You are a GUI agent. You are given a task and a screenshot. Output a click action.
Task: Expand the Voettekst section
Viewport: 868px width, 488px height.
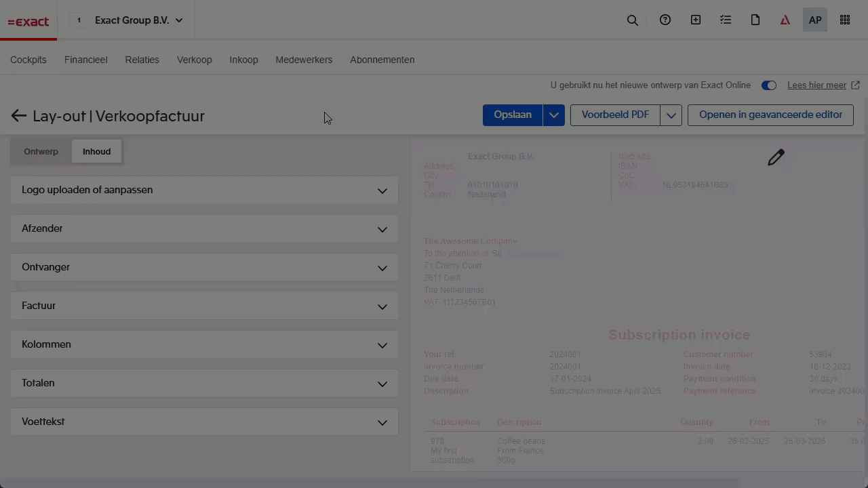[x=204, y=422]
